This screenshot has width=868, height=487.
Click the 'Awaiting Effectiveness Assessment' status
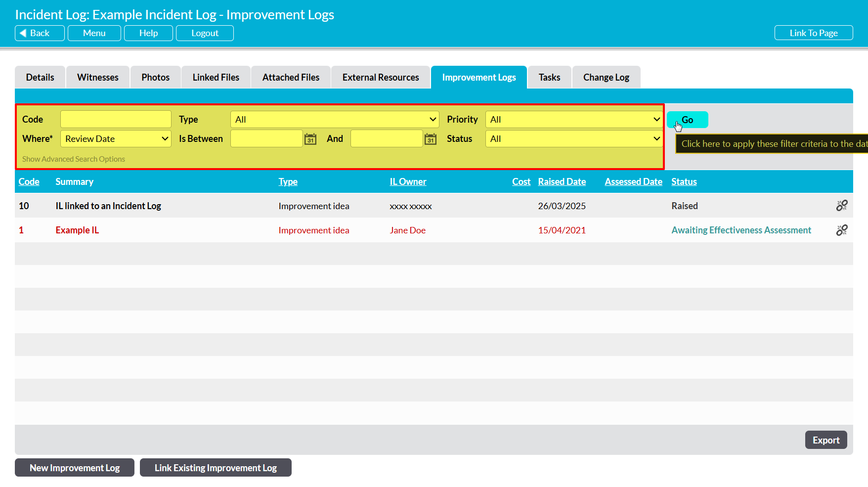[x=741, y=230]
